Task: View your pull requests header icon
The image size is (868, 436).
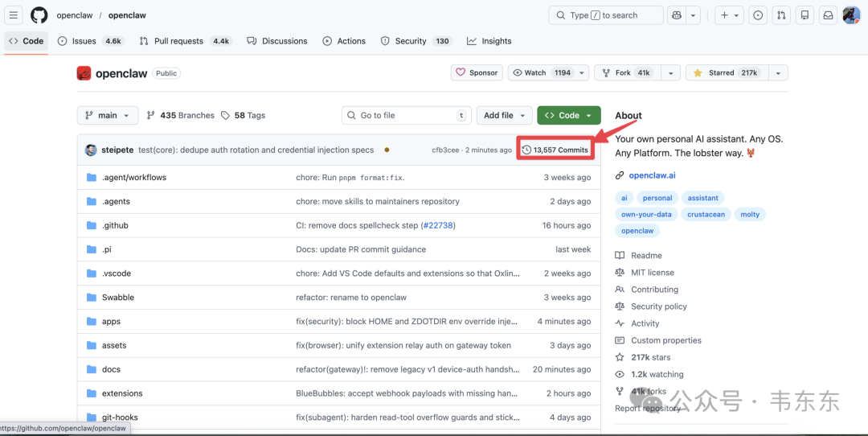Action: [781, 15]
